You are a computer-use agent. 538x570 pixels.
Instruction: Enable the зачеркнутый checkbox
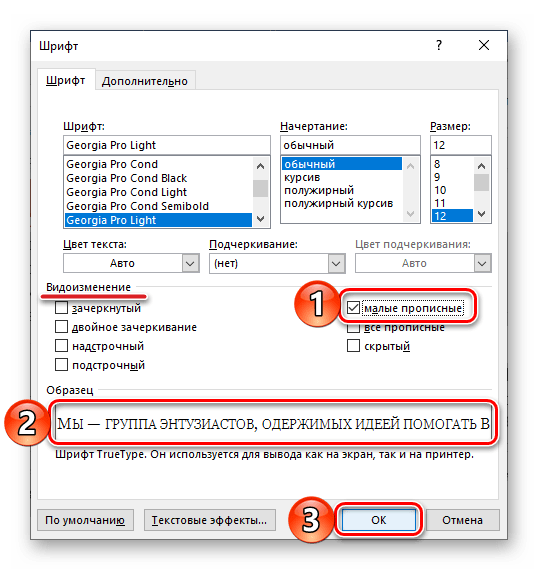[61, 308]
